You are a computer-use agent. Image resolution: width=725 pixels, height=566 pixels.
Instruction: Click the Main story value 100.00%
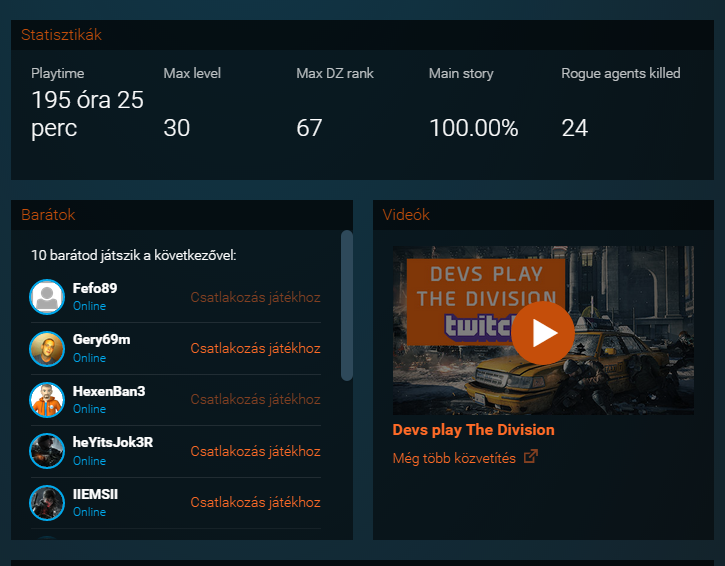point(473,128)
